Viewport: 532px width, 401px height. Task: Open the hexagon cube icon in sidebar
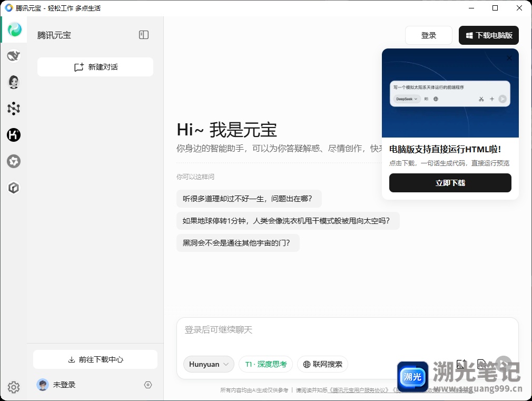(x=14, y=188)
